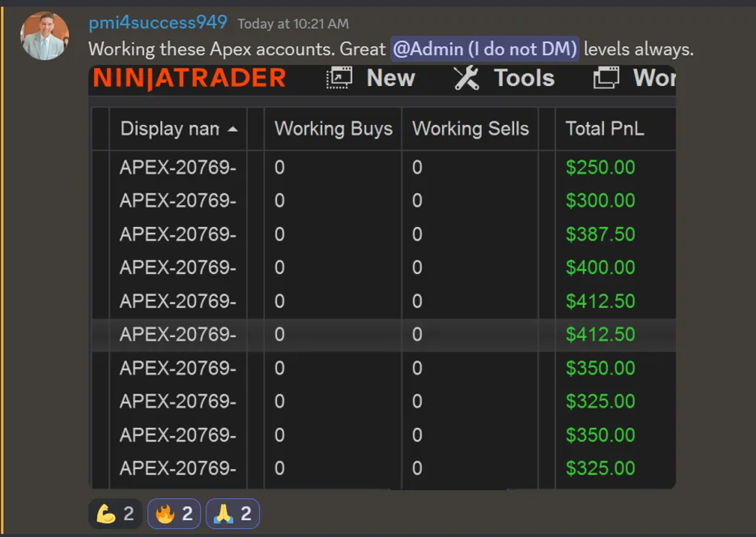The height and width of the screenshot is (537, 756).
Task: Click the Working Sells column header
Action: click(x=470, y=129)
